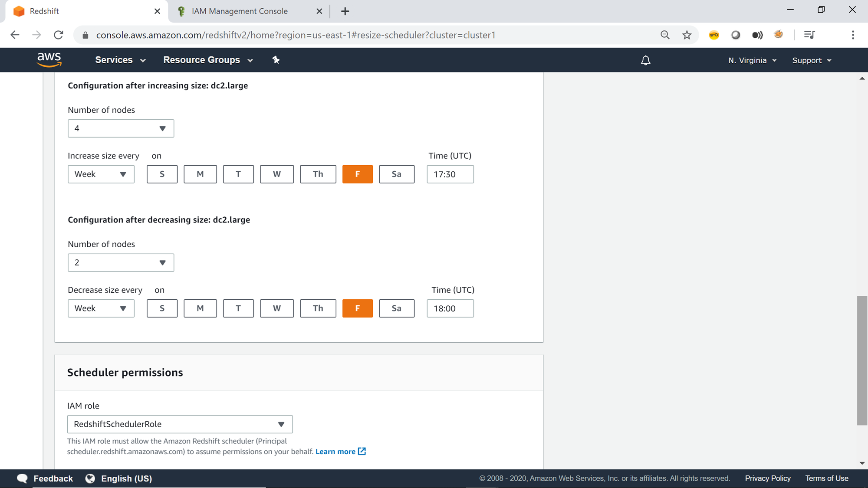Viewport: 868px width, 488px height.
Task: Click the Time (UTC) field showing 17:30
Action: [x=450, y=174]
